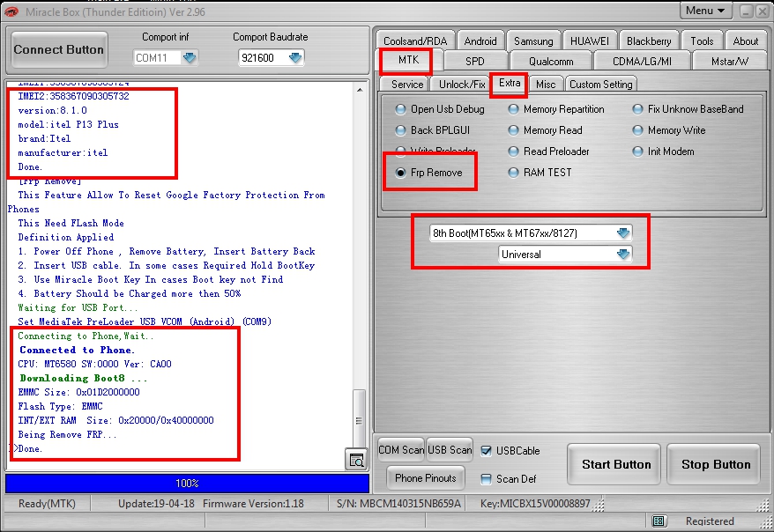
Task: Click the "S/N: MBCM140315NB659A" status entry
Action: point(398,504)
